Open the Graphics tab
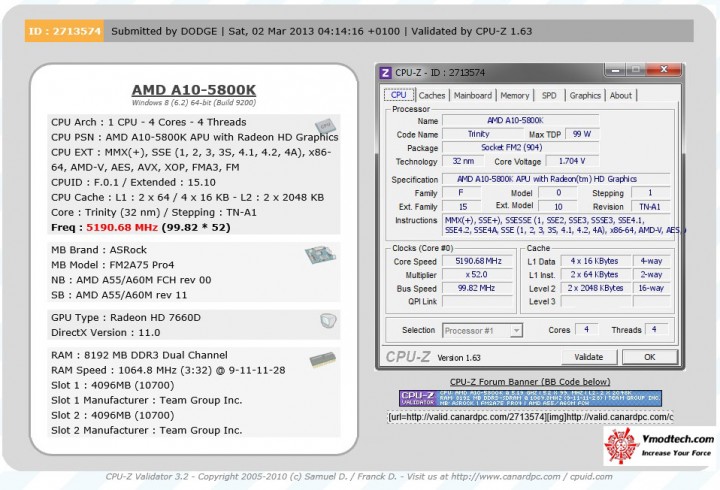This screenshot has width=720, height=490. point(585,96)
